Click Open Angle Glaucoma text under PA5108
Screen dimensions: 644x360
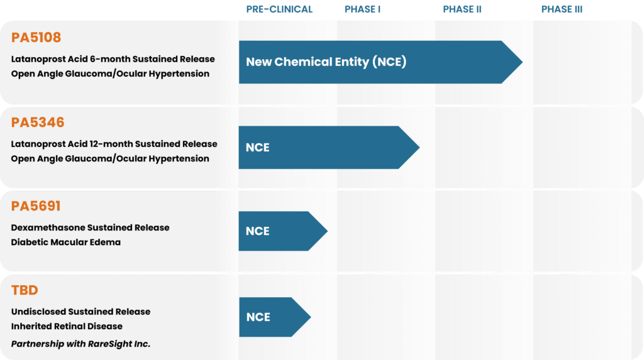click(x=110, y=74)
